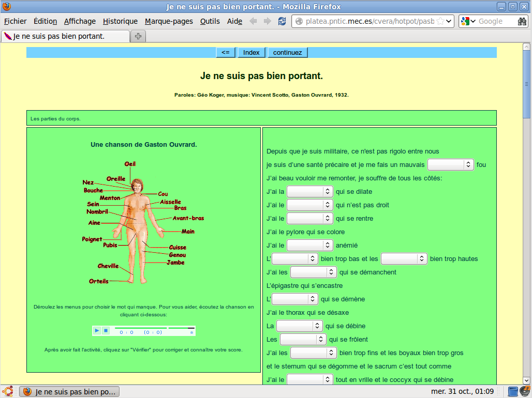Select the dropdown before 'anémié'

tap(309, 246)
